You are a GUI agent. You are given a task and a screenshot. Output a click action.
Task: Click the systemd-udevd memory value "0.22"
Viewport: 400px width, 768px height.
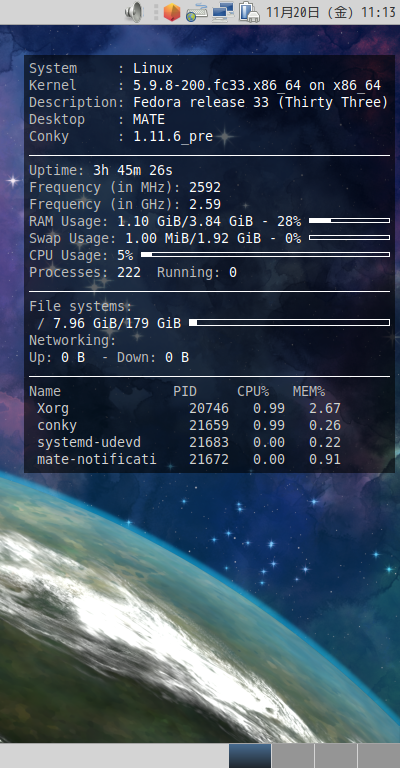[x=325, y=442]
